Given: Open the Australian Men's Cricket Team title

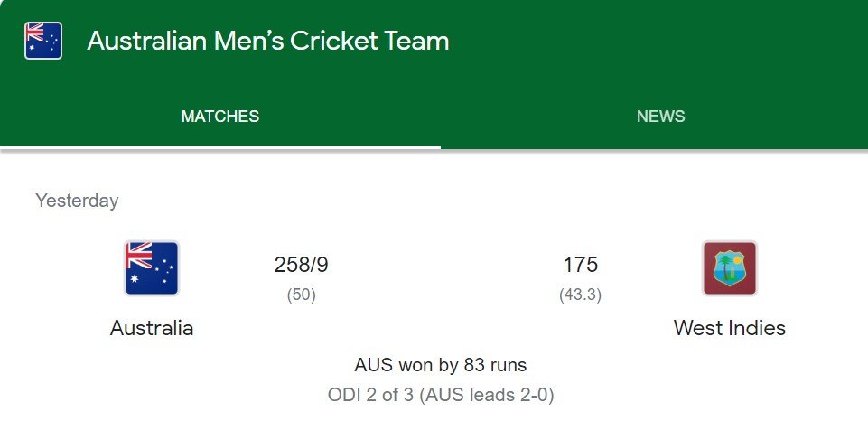Looking at the screenshot, I should click(x=268, y=41).
